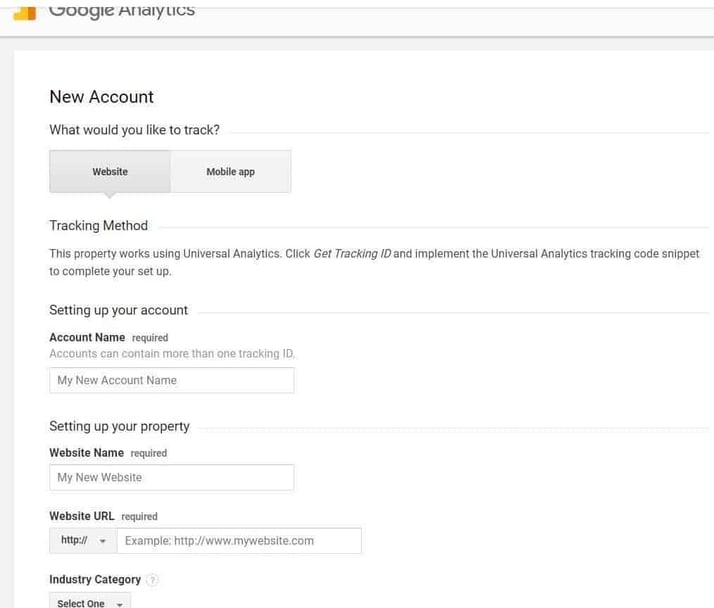
Task: Click the Google Analytics logo icon
Action: coord(25,14)
